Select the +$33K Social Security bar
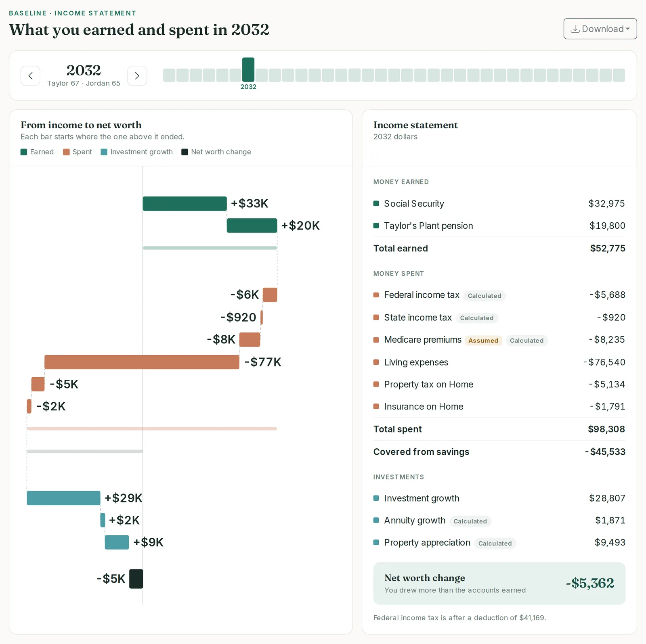This screenshot has width=646, height=644. click(x=185, y=204)
